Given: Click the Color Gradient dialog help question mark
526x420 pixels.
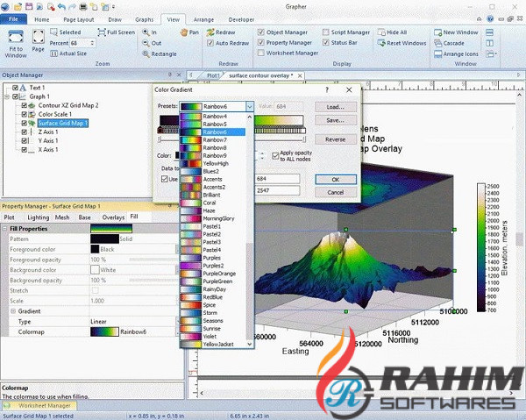Looking at the screenshot, I should (327, 89).
